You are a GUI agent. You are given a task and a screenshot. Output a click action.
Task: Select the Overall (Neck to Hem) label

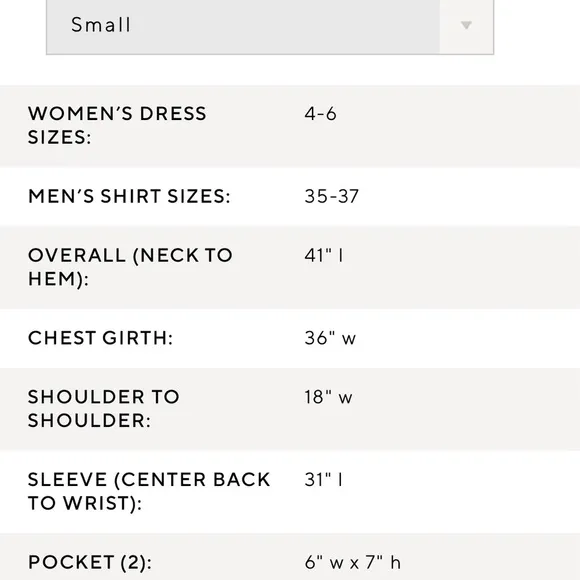130,267
